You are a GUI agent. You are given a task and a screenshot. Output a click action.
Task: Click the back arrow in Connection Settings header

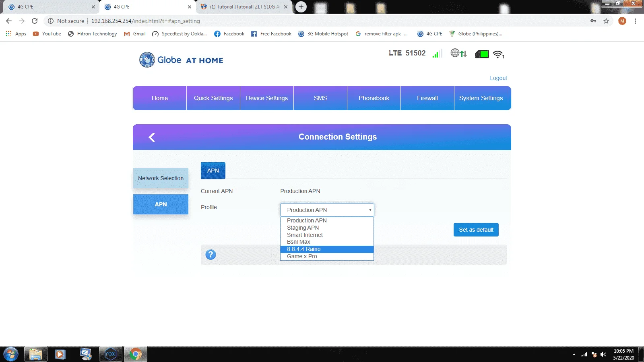click(152, 137)
